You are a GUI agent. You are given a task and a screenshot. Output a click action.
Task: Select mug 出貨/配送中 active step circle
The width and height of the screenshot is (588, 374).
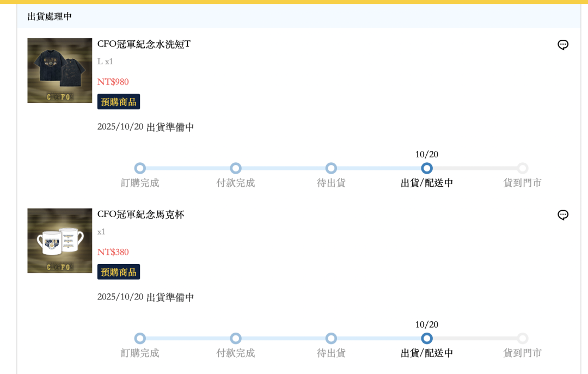[427, 339]
